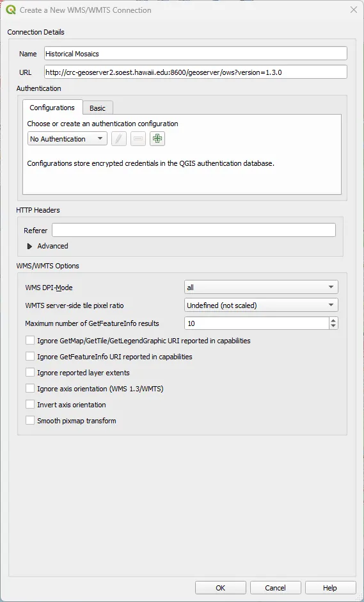The width and height of the screenshot is (364, 602).
Task: Click the remove authentication configuration minus icon
Action: tap(138, 138)
